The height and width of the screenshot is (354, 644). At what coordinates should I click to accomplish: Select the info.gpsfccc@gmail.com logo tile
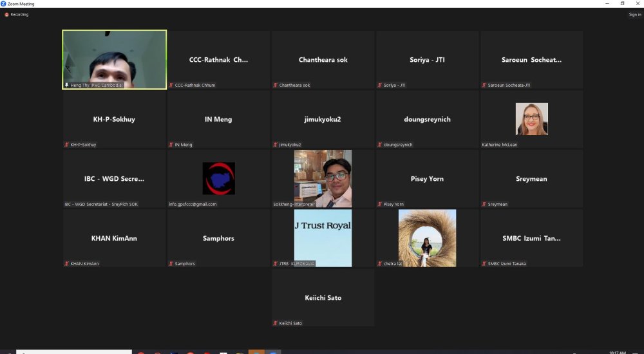point(218,178)
